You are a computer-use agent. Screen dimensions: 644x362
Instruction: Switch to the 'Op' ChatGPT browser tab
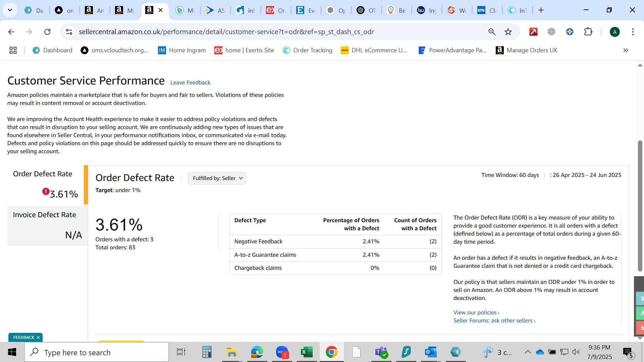(336, 10)
